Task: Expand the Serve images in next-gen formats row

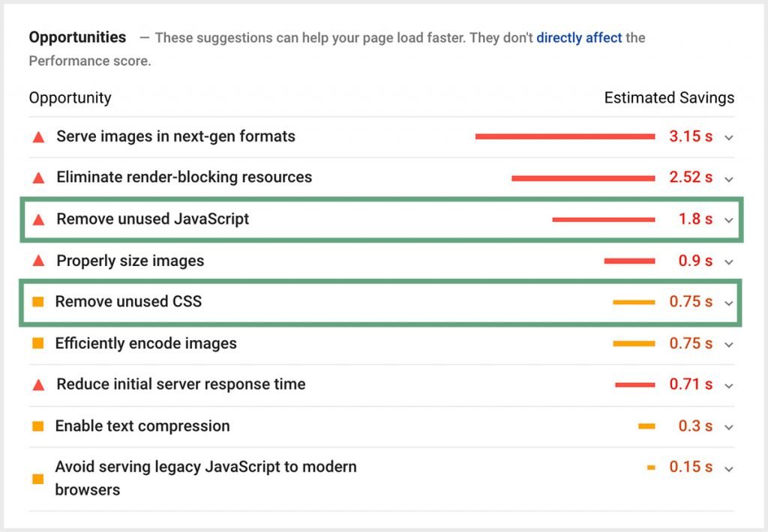Action: click(727, 138)
